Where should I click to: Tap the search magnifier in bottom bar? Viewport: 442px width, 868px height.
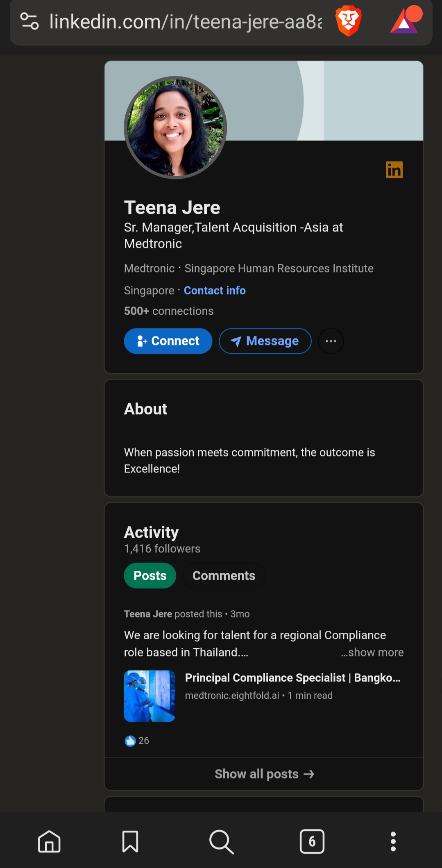pos(221,842)
